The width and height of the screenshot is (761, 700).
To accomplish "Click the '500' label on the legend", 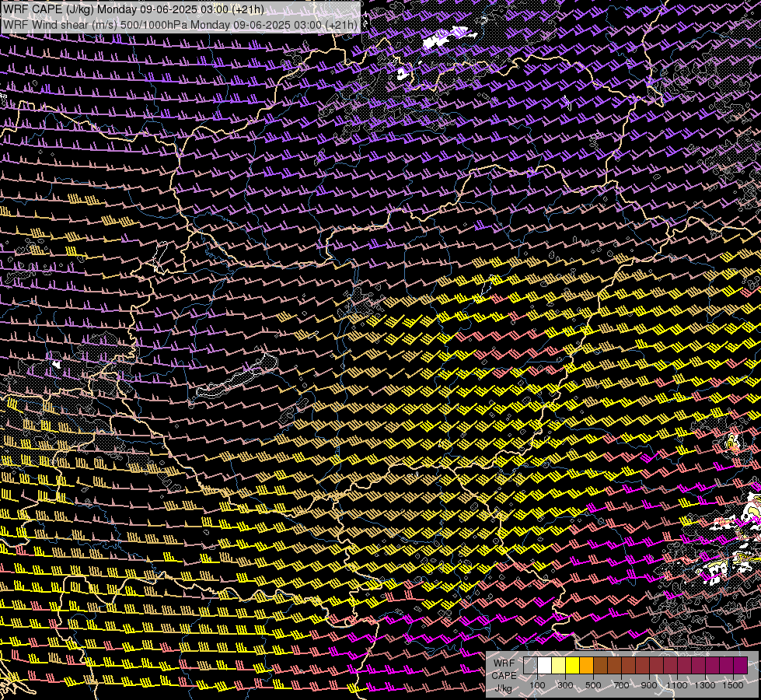I will coord(593,685).
